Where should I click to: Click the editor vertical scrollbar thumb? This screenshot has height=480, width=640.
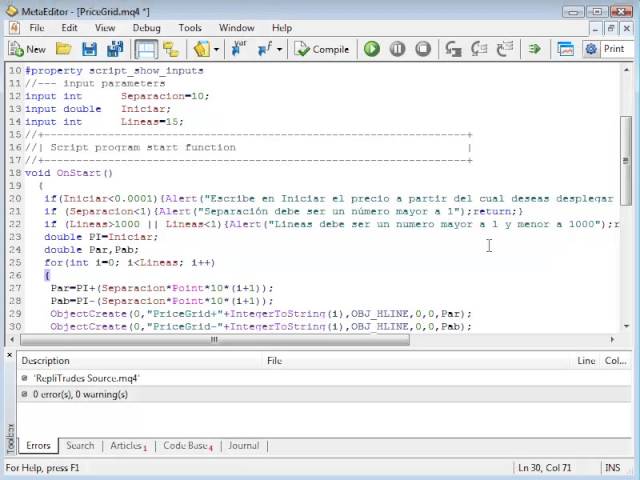click(626, 162)
